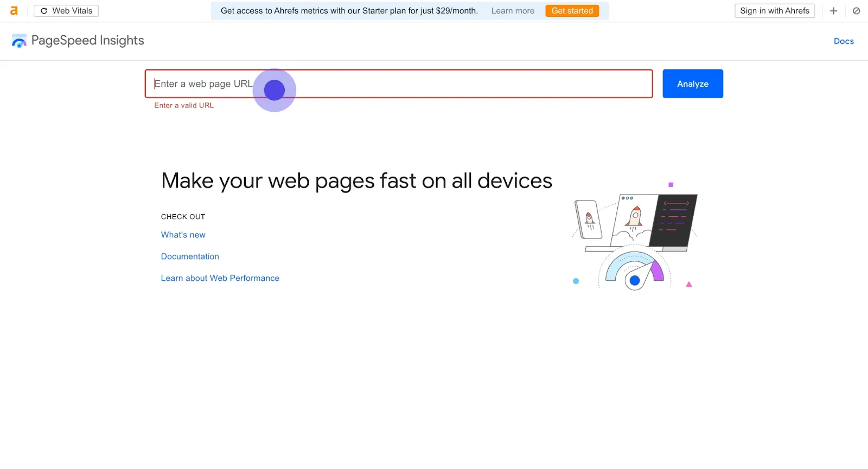The image size is (868, 469).
Task: Click the crossed-circle icon at top right
Action: [x=857, y=11]
